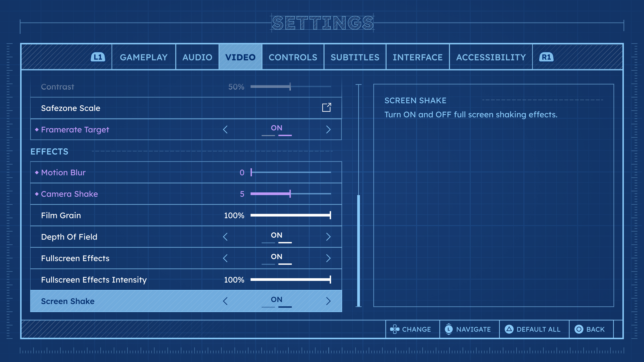Click the Camera Shake slider handle

pos(290,194)
